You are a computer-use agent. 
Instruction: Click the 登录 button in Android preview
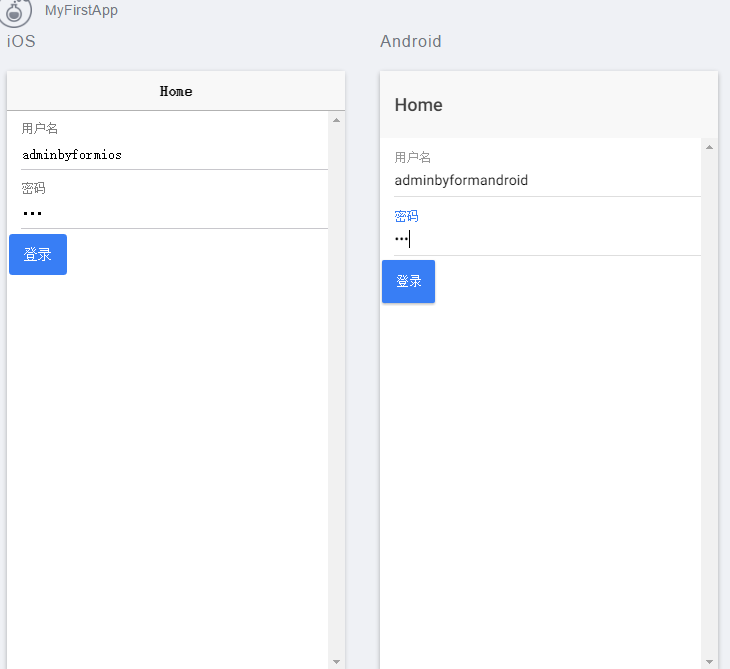point(408,282)
